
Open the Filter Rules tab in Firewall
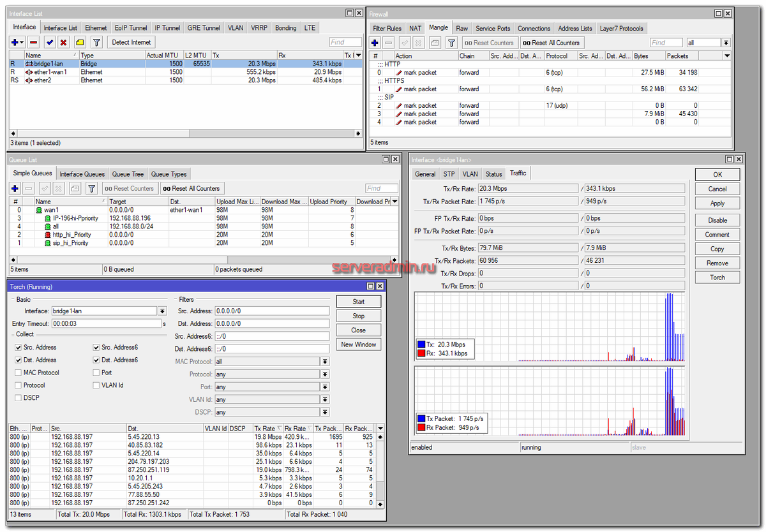(387, 29)
